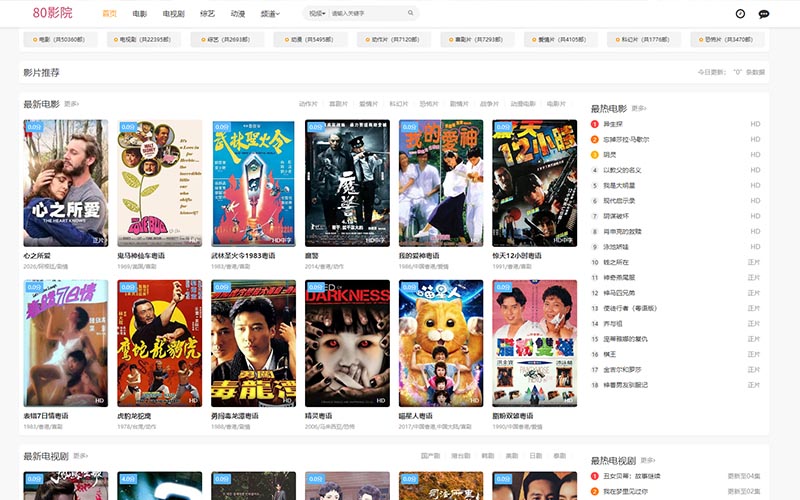Image resolution: width=800 pixels, height=500 pixels.
Task: Click the search magnifier icon
Action: click(410, 13)
